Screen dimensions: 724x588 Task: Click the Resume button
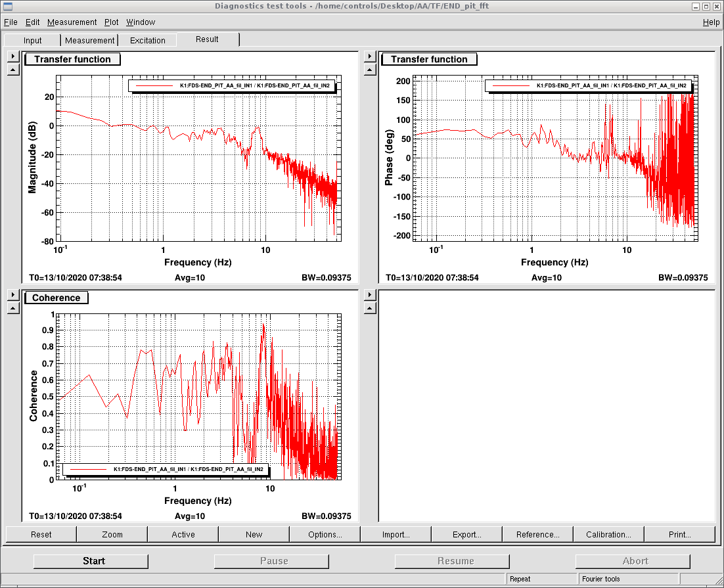click(x=452, y=561)
